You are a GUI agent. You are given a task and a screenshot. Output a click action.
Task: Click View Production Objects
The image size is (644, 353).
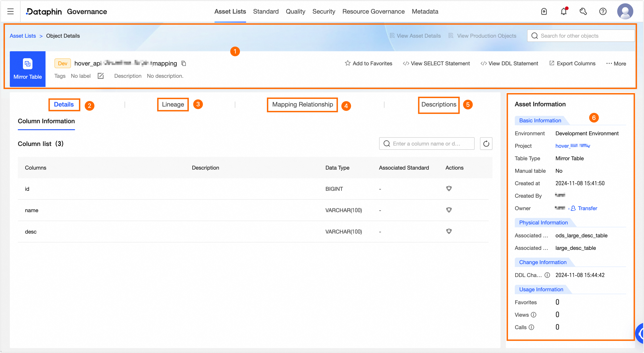pyautogui.click(x=482, y=36)
